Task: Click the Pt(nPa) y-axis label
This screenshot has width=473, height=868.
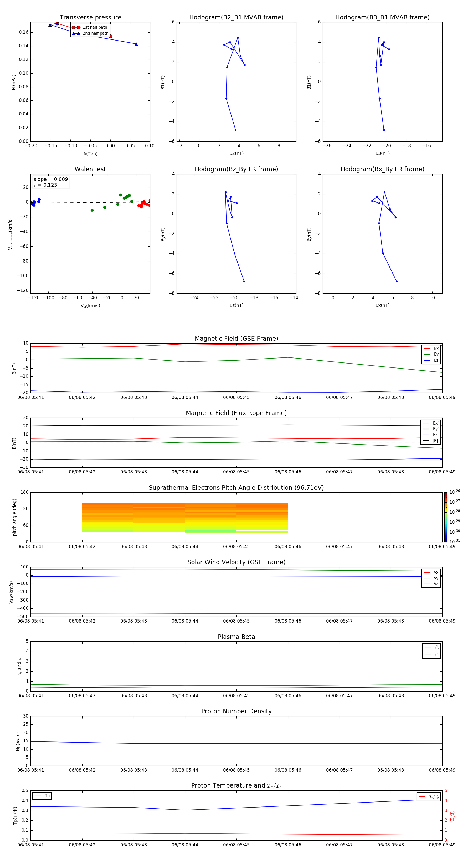Action: point(13,82)
